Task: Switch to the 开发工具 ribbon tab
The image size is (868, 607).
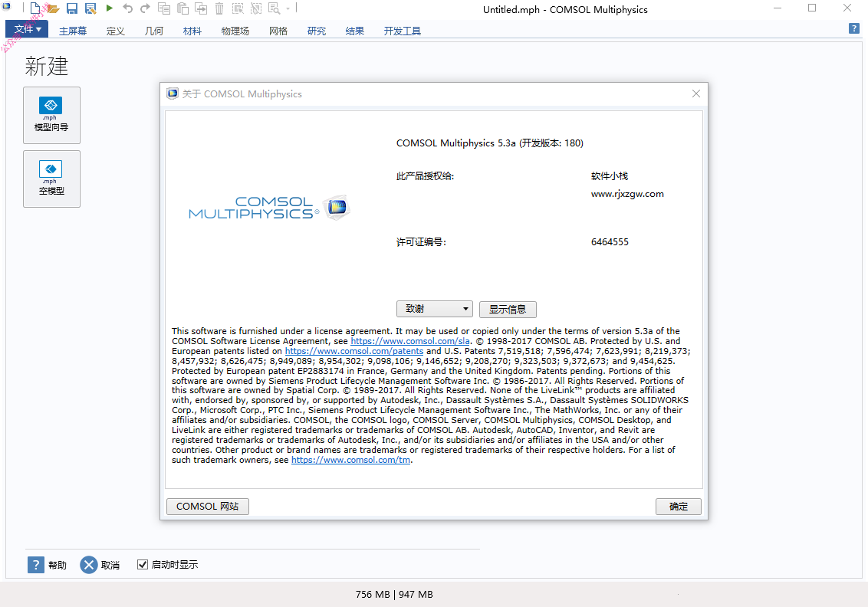Action: click(x=403, y=31)
